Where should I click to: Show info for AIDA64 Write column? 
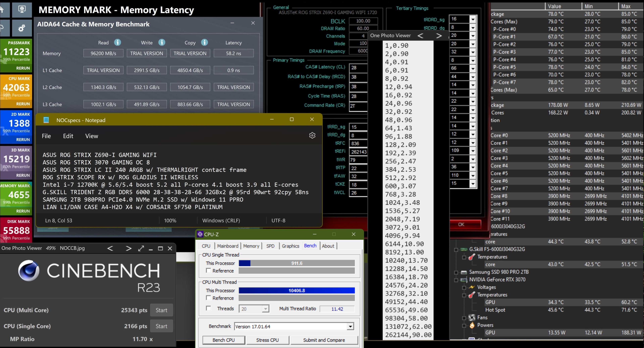coord(162,42)
